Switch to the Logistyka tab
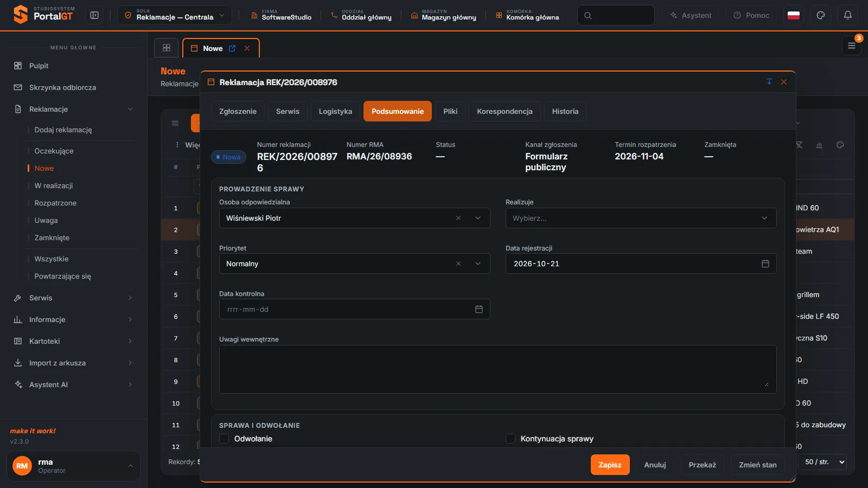 pyautogui.click(x=335, y=111)
